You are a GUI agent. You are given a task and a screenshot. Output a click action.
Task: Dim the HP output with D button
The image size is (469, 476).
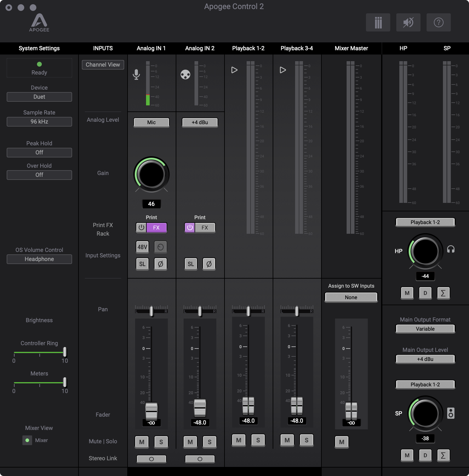click(425, 293)
